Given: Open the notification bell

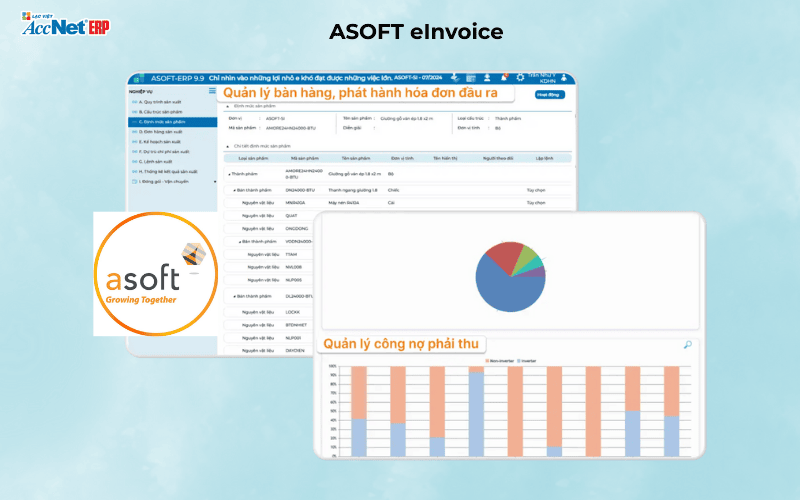Looking at the screenshot, I should coord(504,78).
